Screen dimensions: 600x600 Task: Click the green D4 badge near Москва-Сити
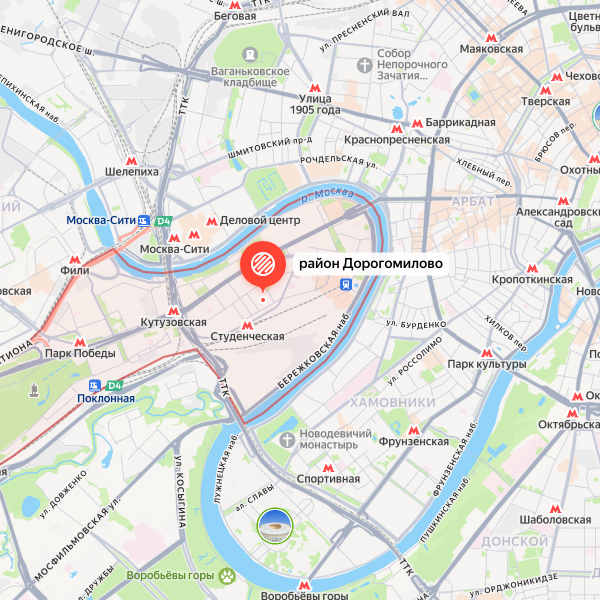[x=163, y=221]
